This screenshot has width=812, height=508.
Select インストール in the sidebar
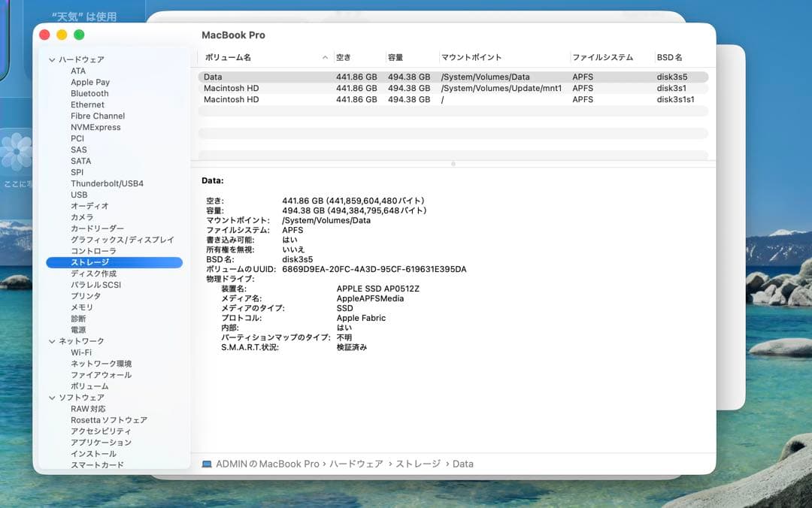(93, 454)
